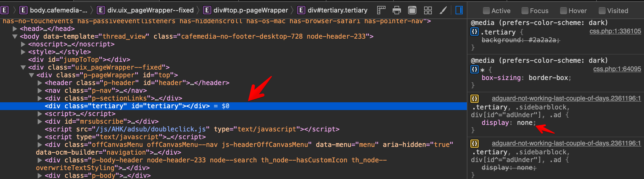
Task: Enable the Active pseudo-class checkbox
Action: point(486,11)
